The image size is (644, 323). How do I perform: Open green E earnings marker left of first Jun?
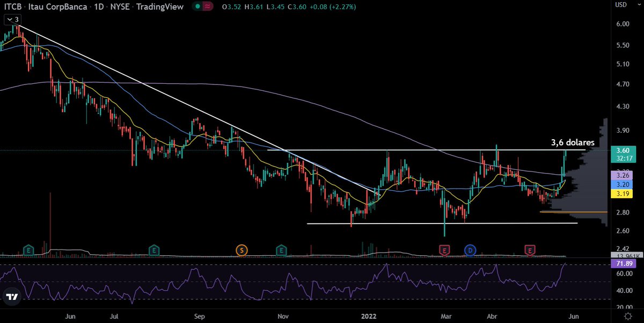pyautogui.click(x=28, y=250)
